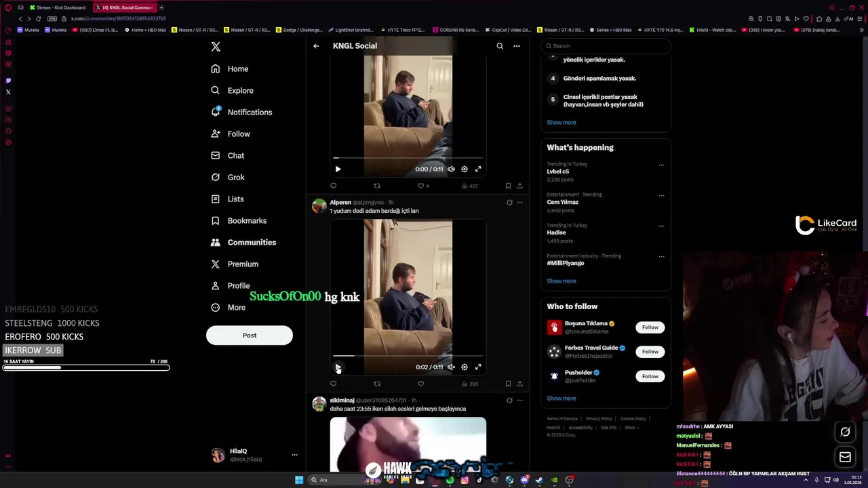
Task: Follow Boşuna Tıklama
Action: click(650, 327)
